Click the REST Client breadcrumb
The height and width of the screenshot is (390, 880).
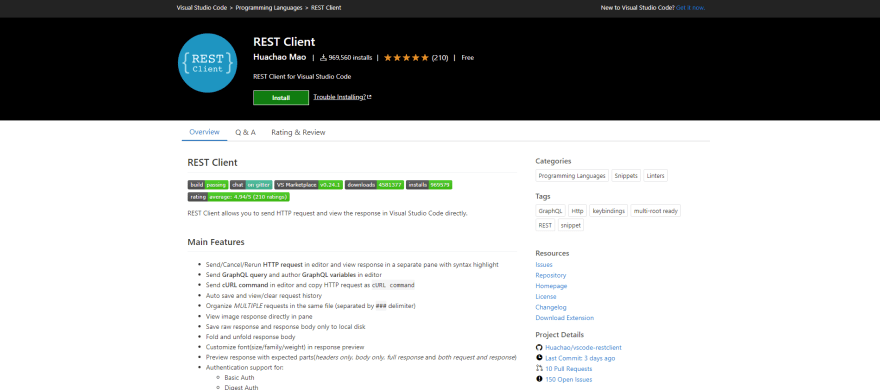click(326, 8)
